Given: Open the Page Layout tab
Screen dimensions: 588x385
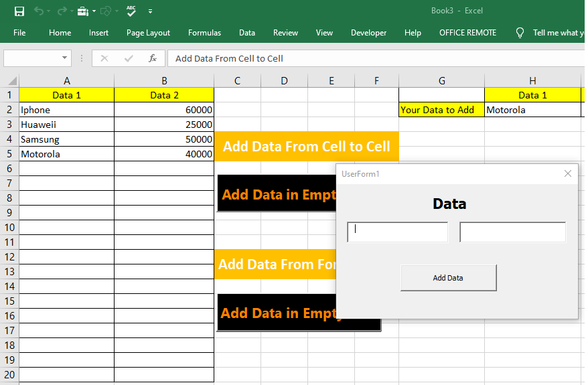Looking at the screenshot, I should [148, 33].
